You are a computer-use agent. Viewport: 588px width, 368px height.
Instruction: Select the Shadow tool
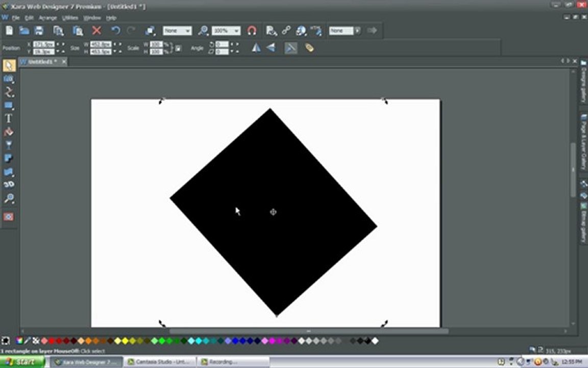pos(9,158)
